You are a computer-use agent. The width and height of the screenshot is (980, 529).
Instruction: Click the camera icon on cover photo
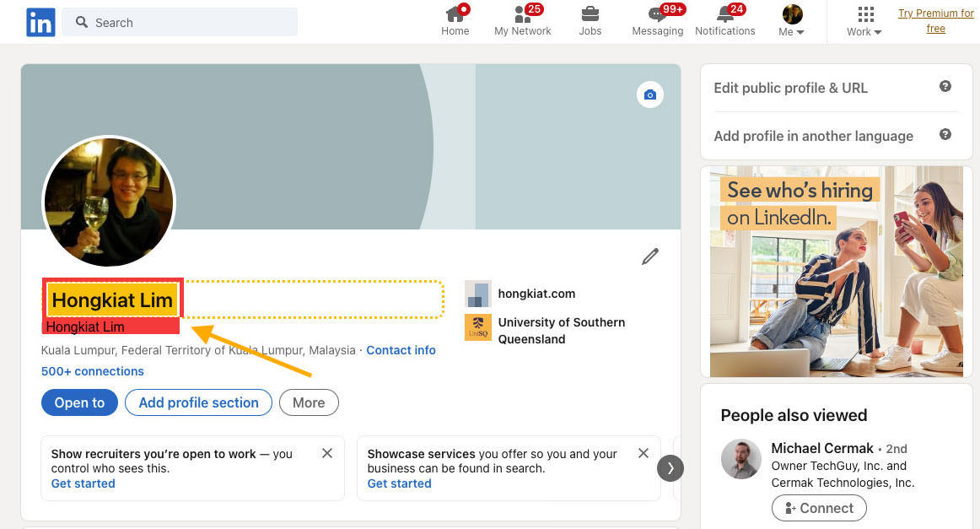(650, 95)
